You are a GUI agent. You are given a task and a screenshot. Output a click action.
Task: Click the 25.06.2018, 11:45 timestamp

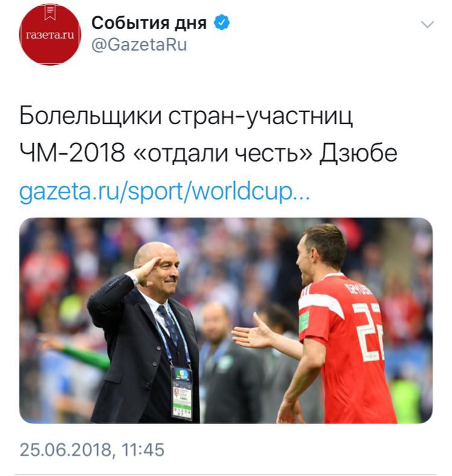(92, 450)
